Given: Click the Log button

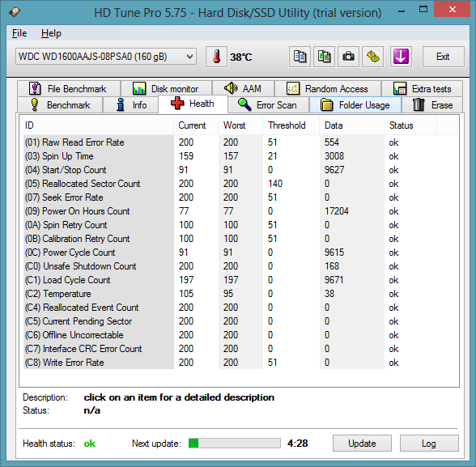Looking at the screenshot, I should click(x=429, y=444).
